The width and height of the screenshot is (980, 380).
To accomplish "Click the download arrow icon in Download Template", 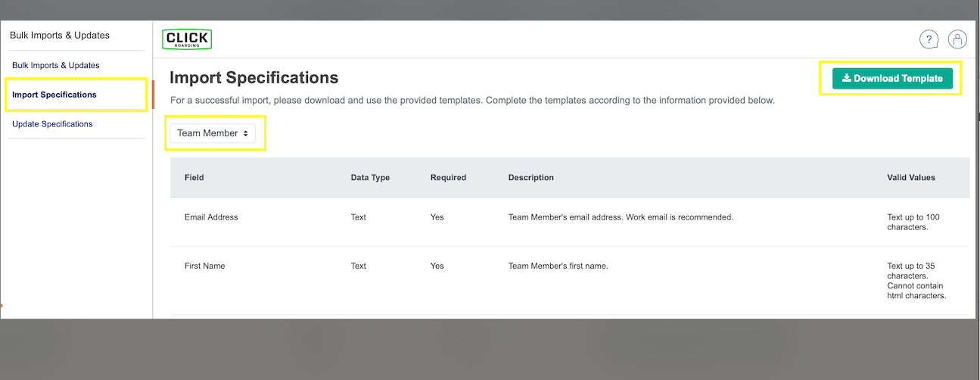I will [x=846, y=78].
